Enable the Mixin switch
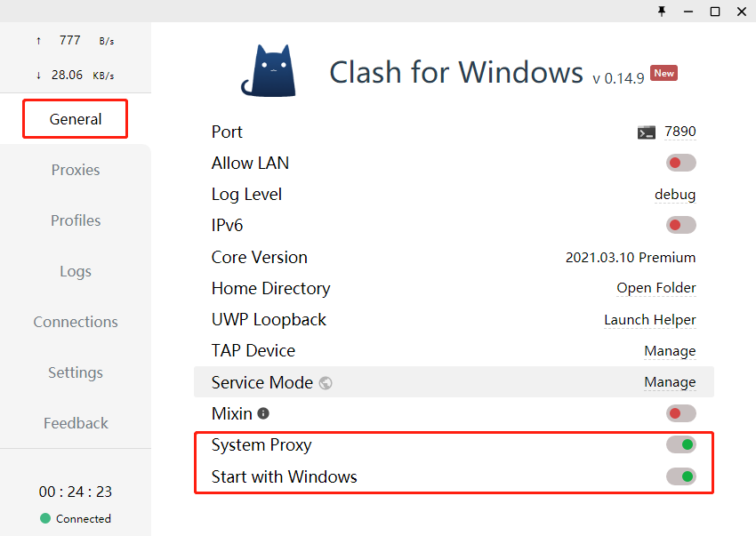Image resolution: width=756 pixels, height=536 pixels. tap(681, 413)
